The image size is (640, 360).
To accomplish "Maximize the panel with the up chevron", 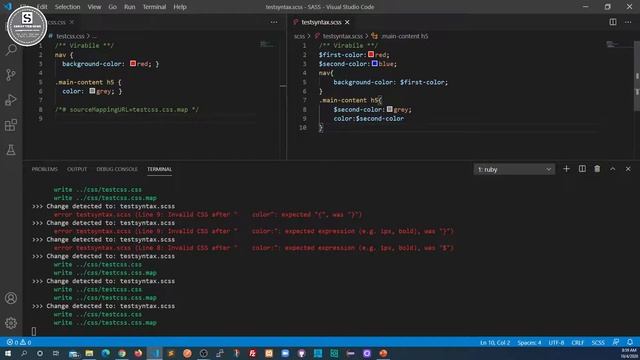I will pos(613,169).
